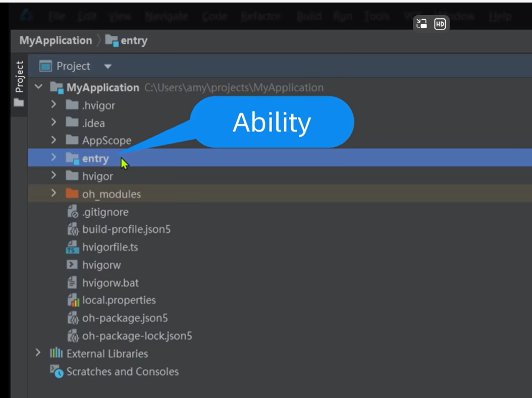The height and width of the screenshot is (398, 532).
Task: Expand the entry module folder
Action: [54, 158]
